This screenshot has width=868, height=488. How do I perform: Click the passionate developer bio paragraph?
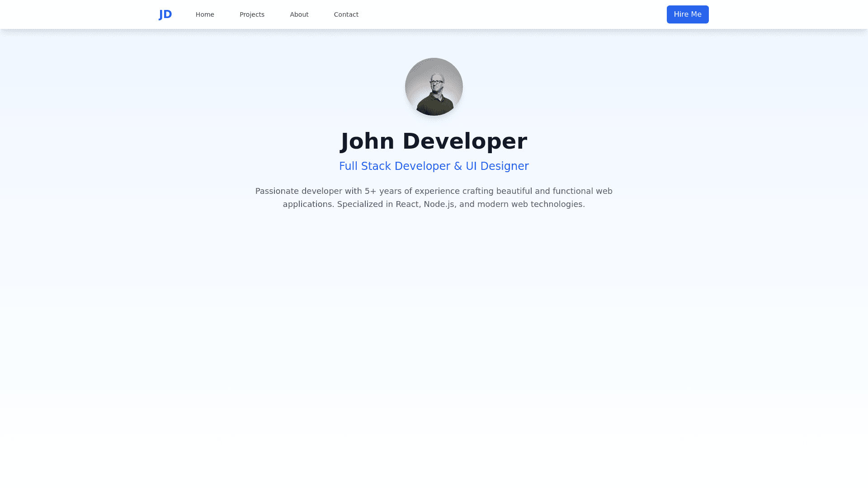pos(434,197)
